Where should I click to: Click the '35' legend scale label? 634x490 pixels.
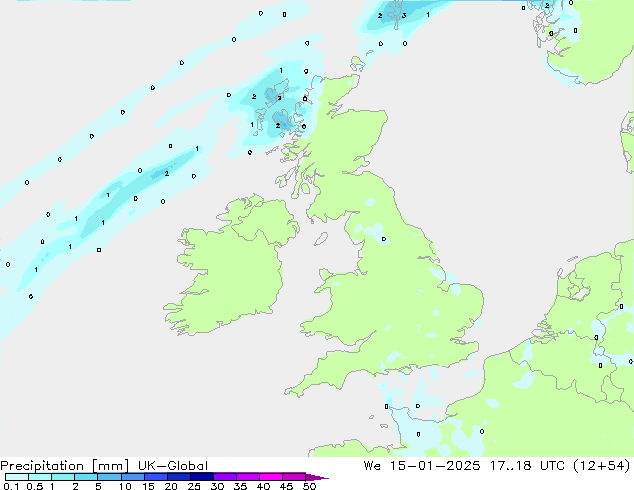240,486
